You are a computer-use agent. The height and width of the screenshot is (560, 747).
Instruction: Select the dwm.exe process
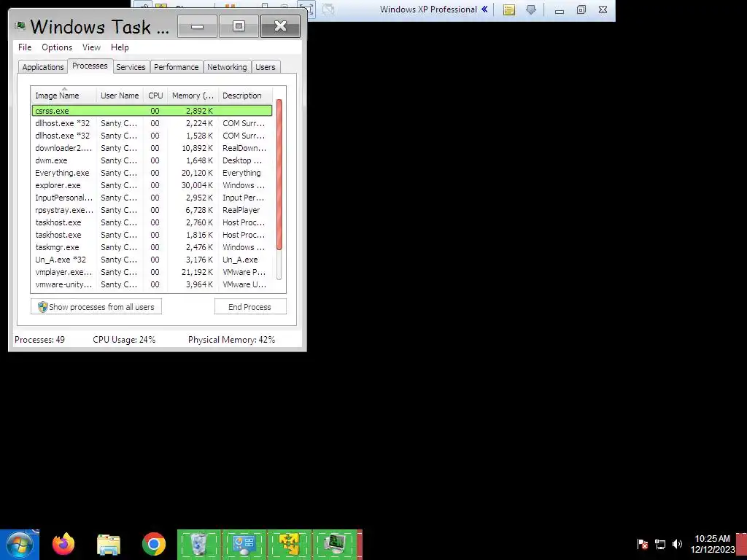152,160
